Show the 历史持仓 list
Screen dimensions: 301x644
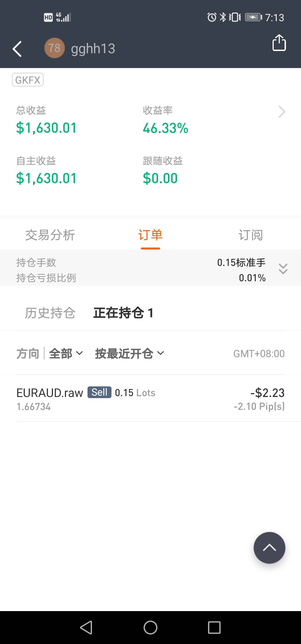click(50, 313)
